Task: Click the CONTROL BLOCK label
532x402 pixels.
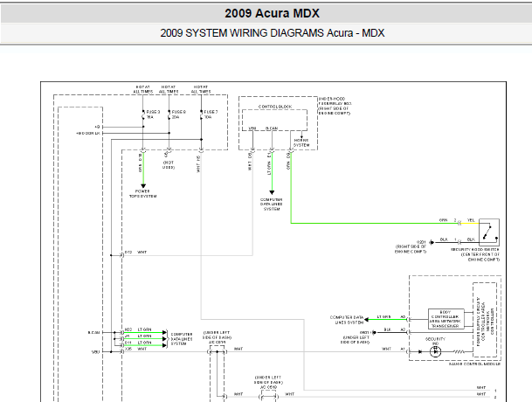Action: tap(275, 107)
